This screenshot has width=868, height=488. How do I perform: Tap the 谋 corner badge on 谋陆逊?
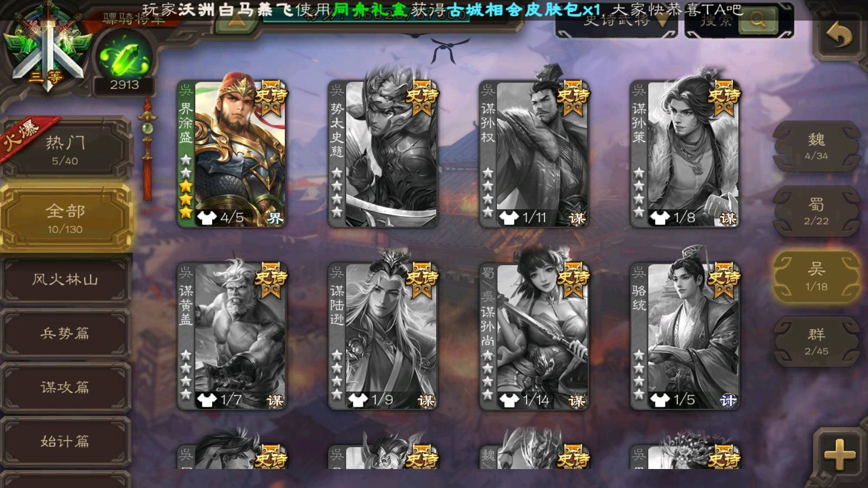(x=426, y=400)
